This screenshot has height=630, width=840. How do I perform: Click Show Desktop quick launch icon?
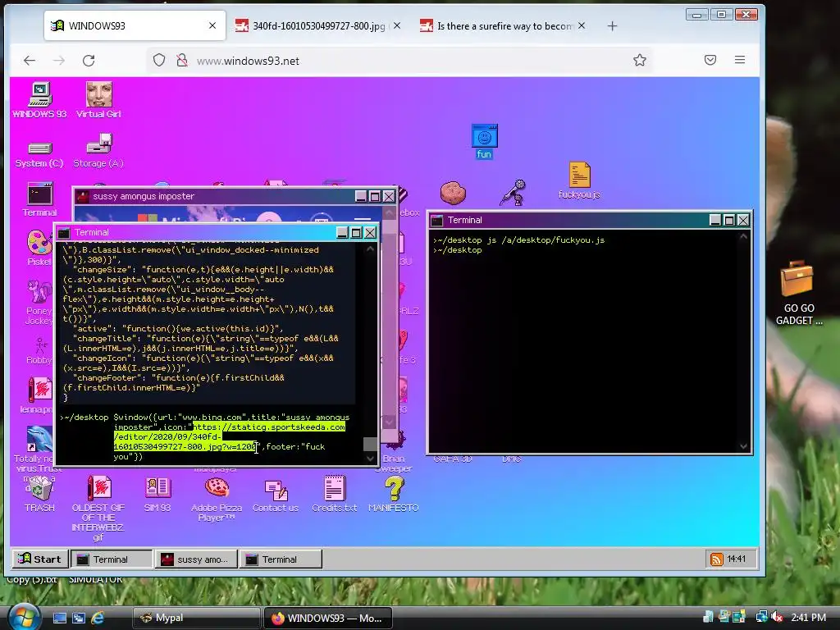point(59,618)
